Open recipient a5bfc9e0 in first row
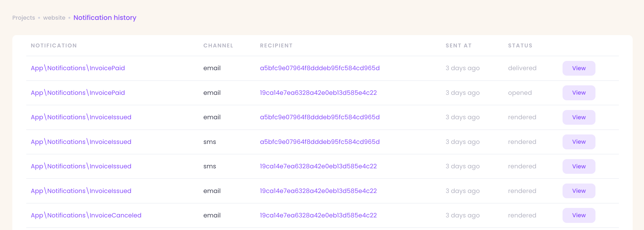 pyautogui.click(x=319, y=68)
